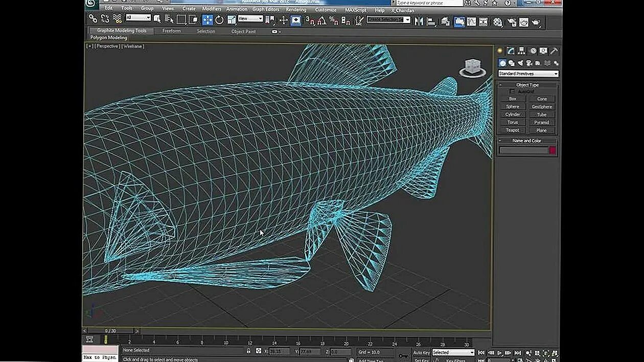Click the Pyramid primitive button
The height and width of the screenshot is (362, 644).
pos(542,123)
